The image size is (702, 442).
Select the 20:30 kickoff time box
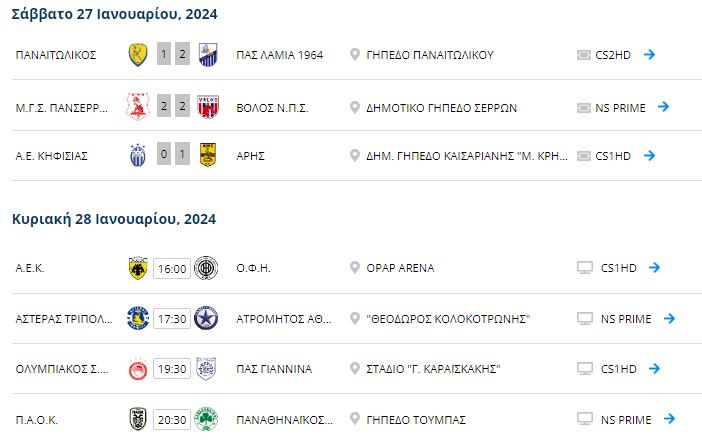[172, 420]
